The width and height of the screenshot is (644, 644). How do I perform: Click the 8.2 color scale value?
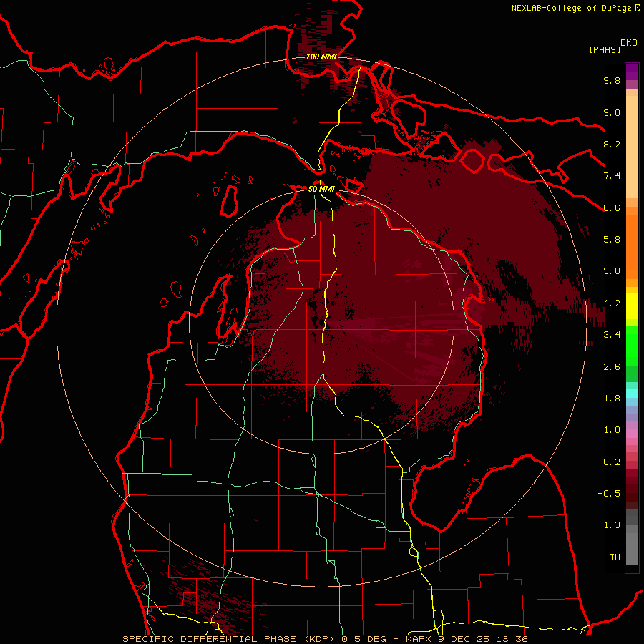[x=612, y=144]
